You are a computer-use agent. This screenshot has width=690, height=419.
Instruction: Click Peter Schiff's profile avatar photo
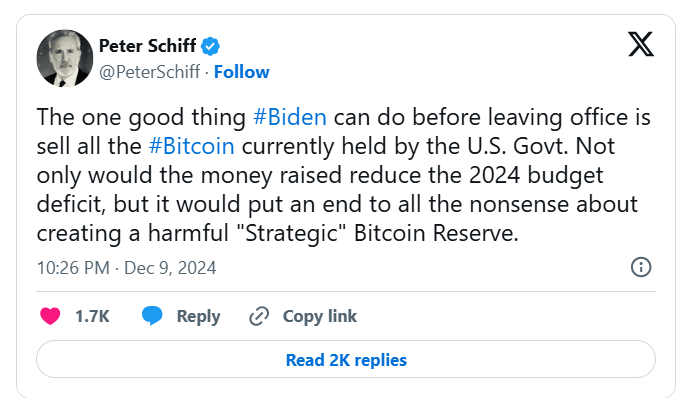63,58
